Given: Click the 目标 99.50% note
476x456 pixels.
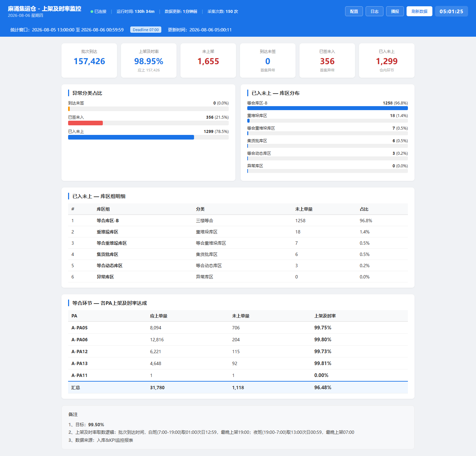Looking at the screenshot, I should coord(86,425).
